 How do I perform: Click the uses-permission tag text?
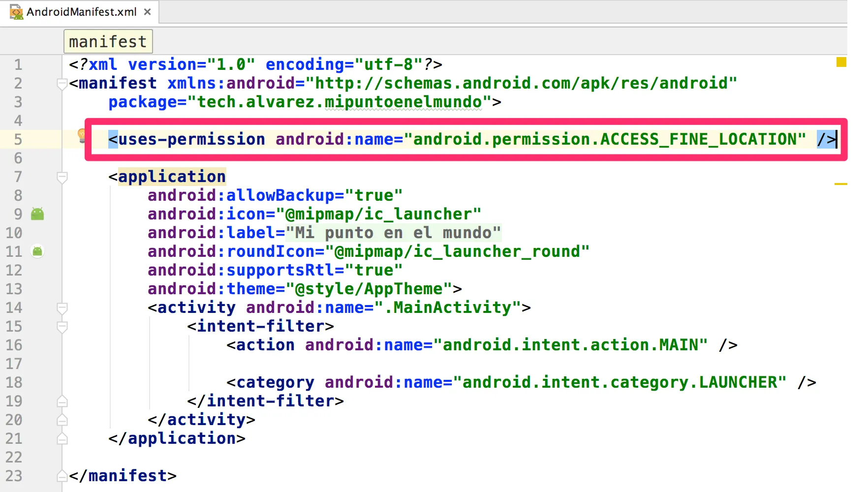coord(191,139)
